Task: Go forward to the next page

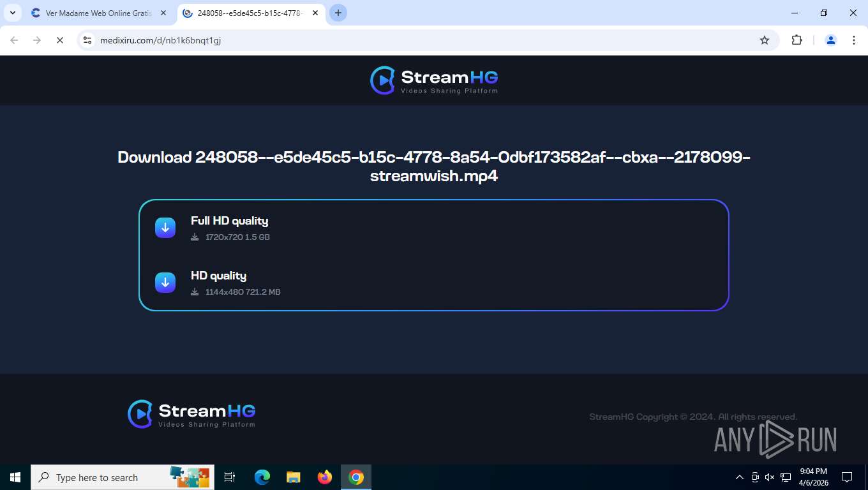Action: [x=37, y=40]
